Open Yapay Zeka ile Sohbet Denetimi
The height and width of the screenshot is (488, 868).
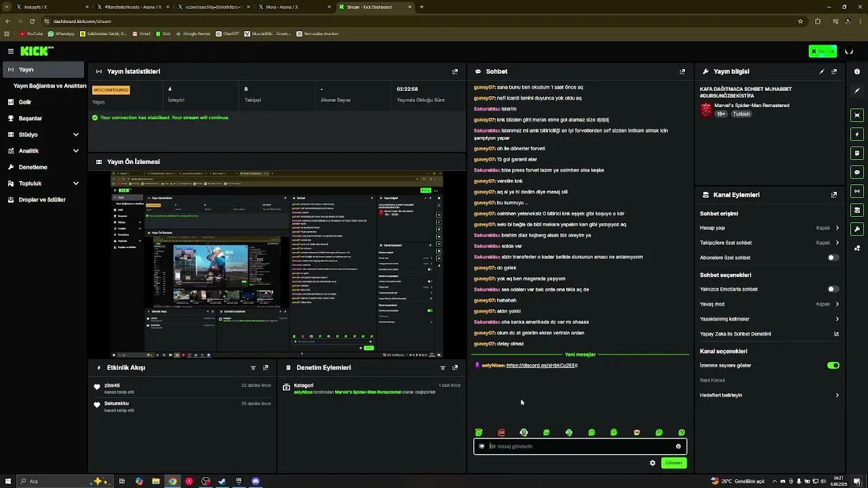click(x=769, y=334)
